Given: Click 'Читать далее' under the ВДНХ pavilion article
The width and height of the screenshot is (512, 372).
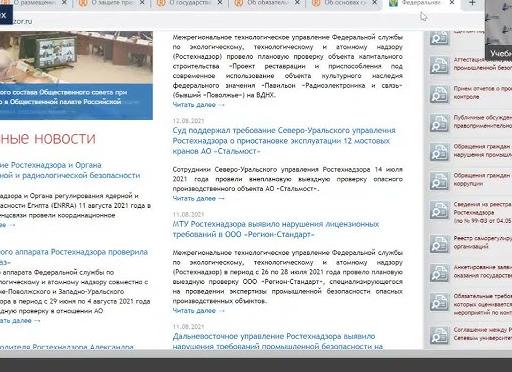Looking at the screenshot, I should (198, 105).
